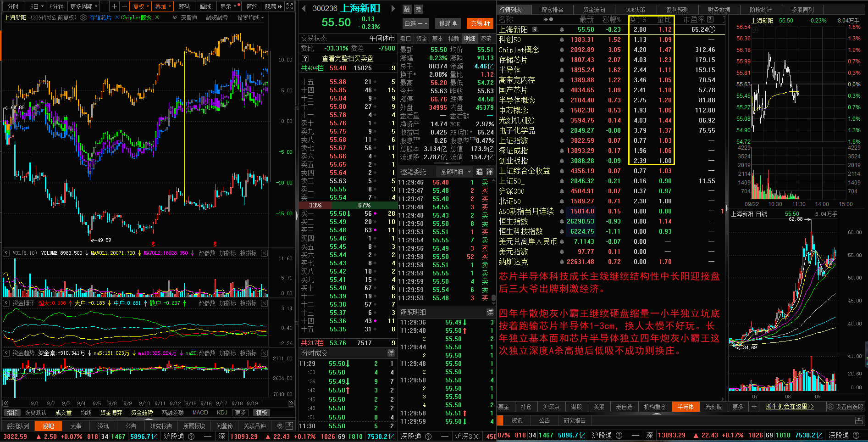Open 自选 watchlist dropdown

(x=415, y=23)
